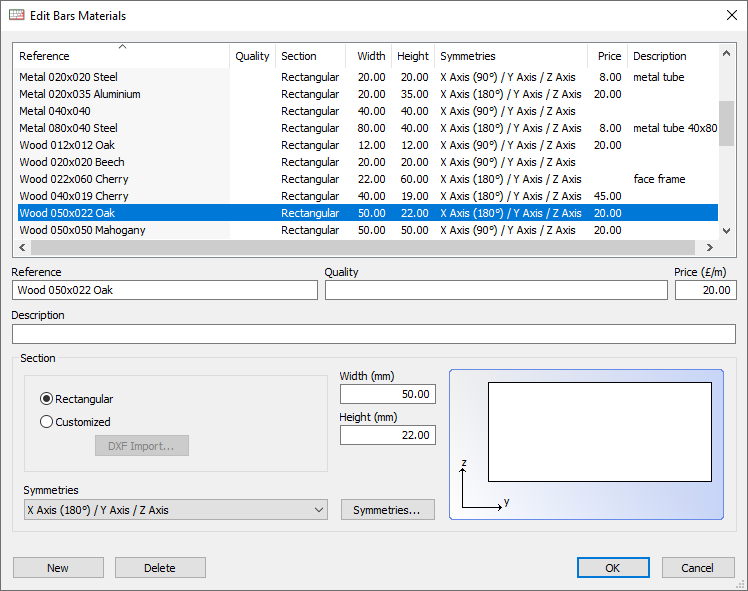Screen dimensions: 748x591
Task: Sort list by Reference column header
Action: click(x=123, y=56)
